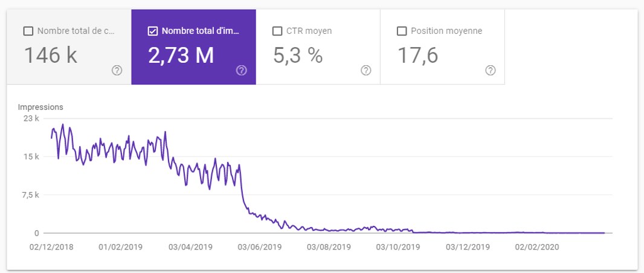Click the 03/10/2019 date label

(x=399, y=247)
